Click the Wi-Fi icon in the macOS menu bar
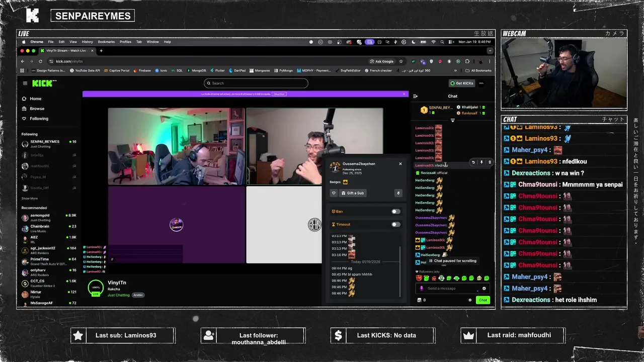Viewport: 644px width, 362px height. point(433,42)
